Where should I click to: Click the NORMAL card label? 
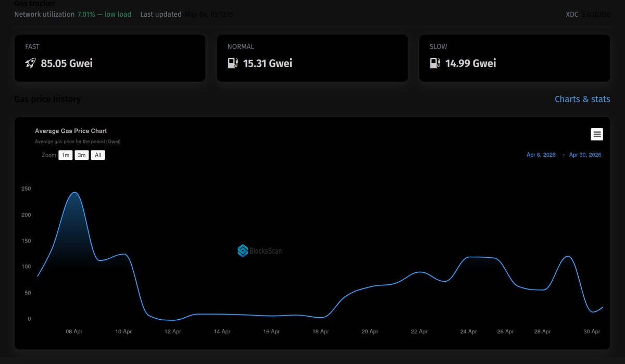241,46
